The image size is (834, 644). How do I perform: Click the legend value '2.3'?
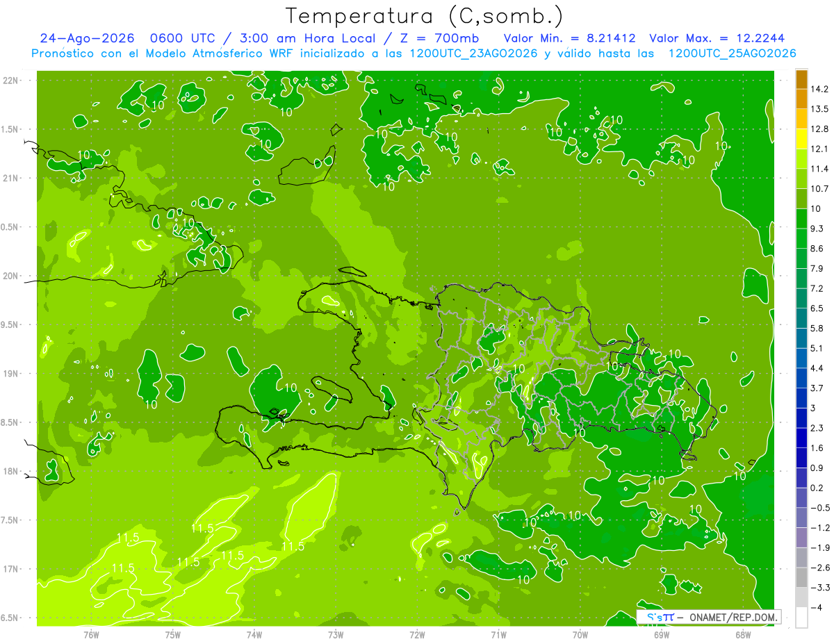pyautogui.click(x=817, y=428)
